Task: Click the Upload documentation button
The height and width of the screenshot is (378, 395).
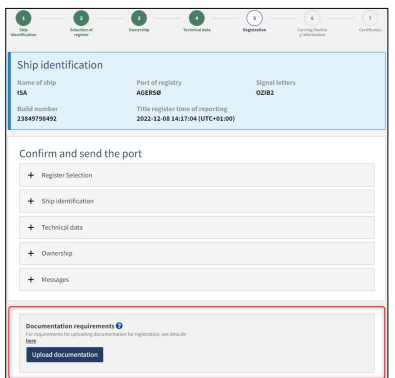Action: click(65, 355)
